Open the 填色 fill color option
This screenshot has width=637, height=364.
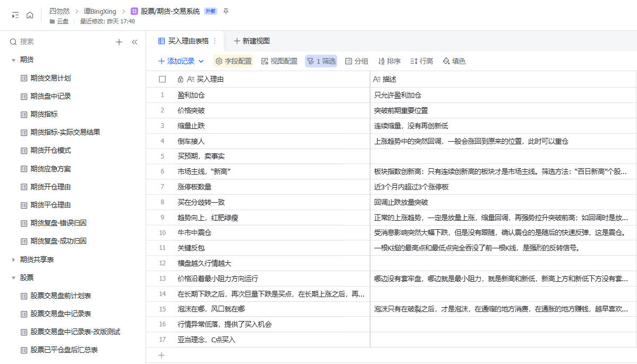(454, 61)
